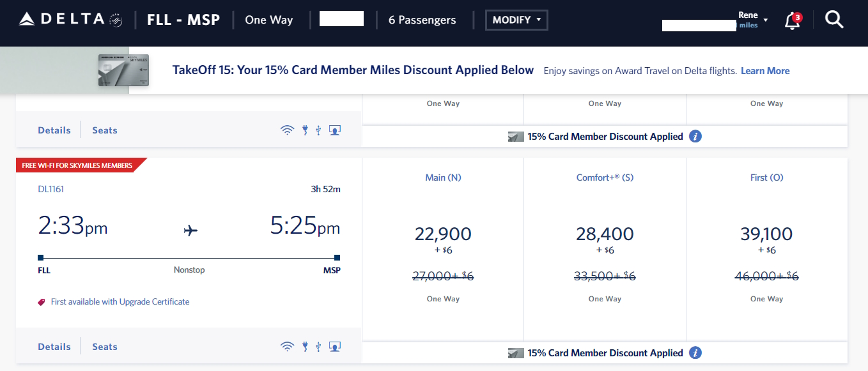Screen dimensions: 868x371
Task: Select First (O) fare 39,100 miles
Action: point(766,234)
